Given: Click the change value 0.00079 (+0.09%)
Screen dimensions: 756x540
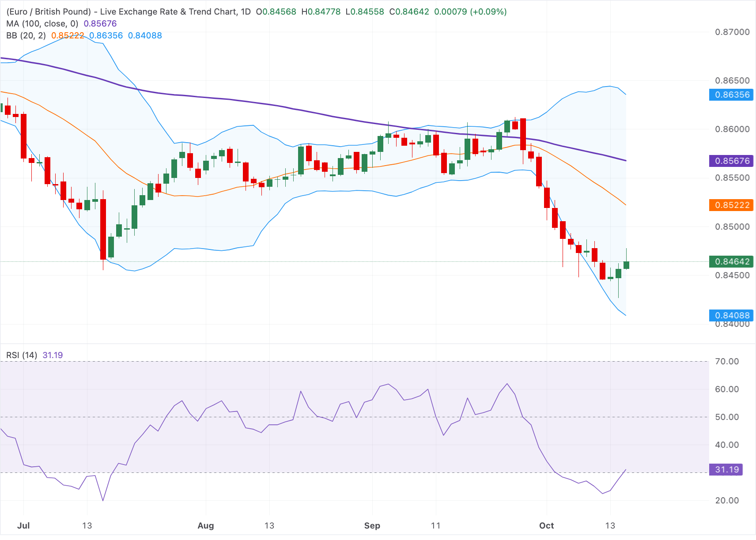Looking at the screenshot, I should (470, 11).
